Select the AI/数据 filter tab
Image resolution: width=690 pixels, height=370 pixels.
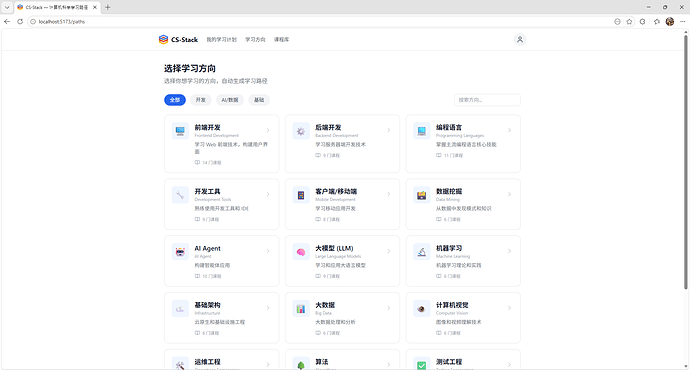[x=230, y=100]
